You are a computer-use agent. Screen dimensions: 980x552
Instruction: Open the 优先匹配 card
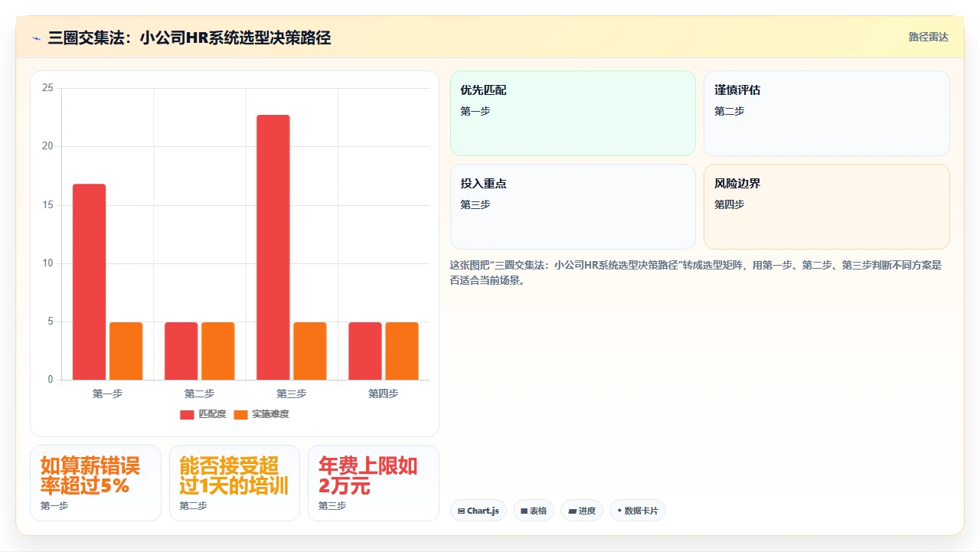point(573,113)
